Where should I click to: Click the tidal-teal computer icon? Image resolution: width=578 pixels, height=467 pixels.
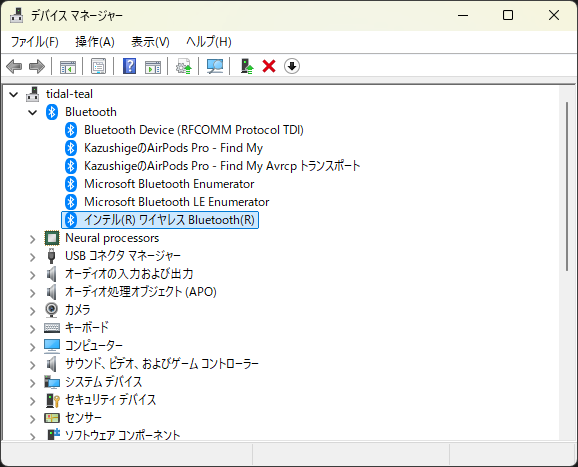(32, 94)
